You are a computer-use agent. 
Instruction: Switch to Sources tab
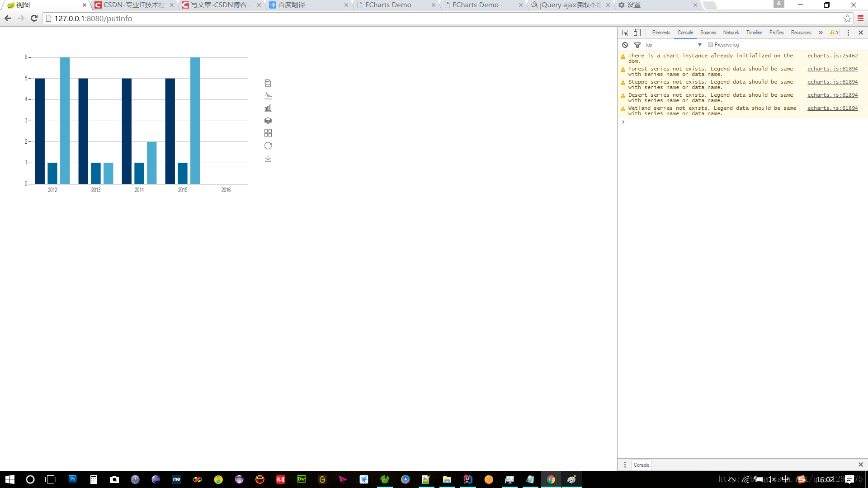point(708,33)
